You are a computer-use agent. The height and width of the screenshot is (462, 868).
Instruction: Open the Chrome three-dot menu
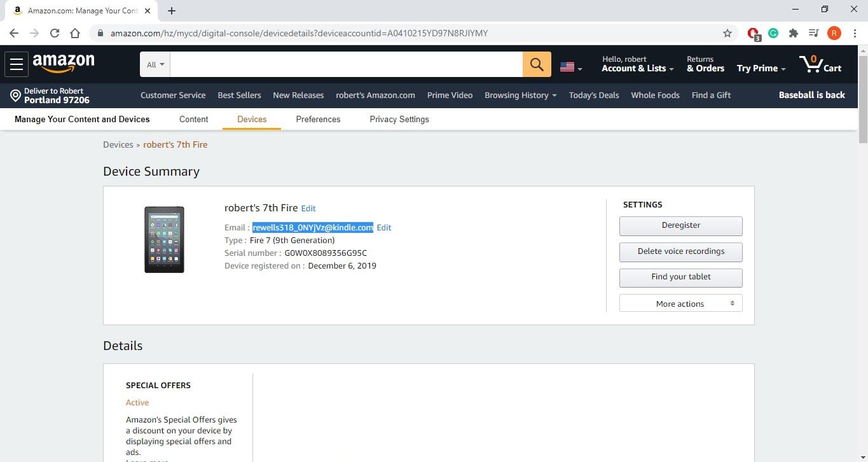point(855,33)
